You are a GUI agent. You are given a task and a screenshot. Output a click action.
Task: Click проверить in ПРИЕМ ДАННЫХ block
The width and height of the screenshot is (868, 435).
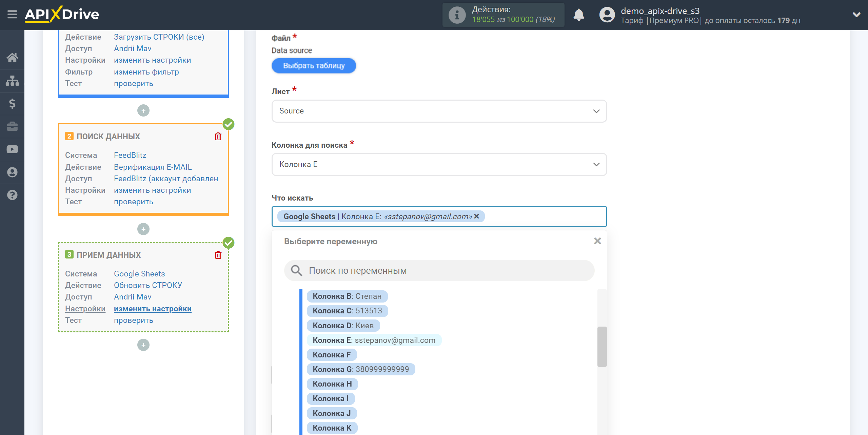point(134,320)
